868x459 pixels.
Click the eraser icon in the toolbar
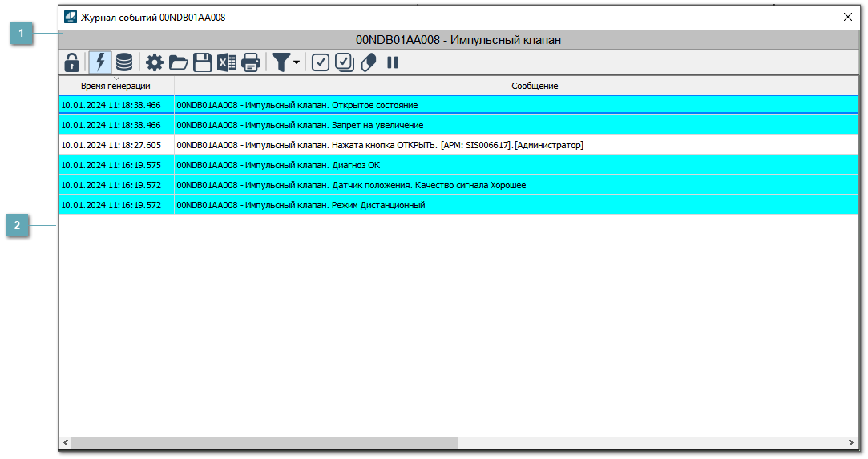point(369,62)
